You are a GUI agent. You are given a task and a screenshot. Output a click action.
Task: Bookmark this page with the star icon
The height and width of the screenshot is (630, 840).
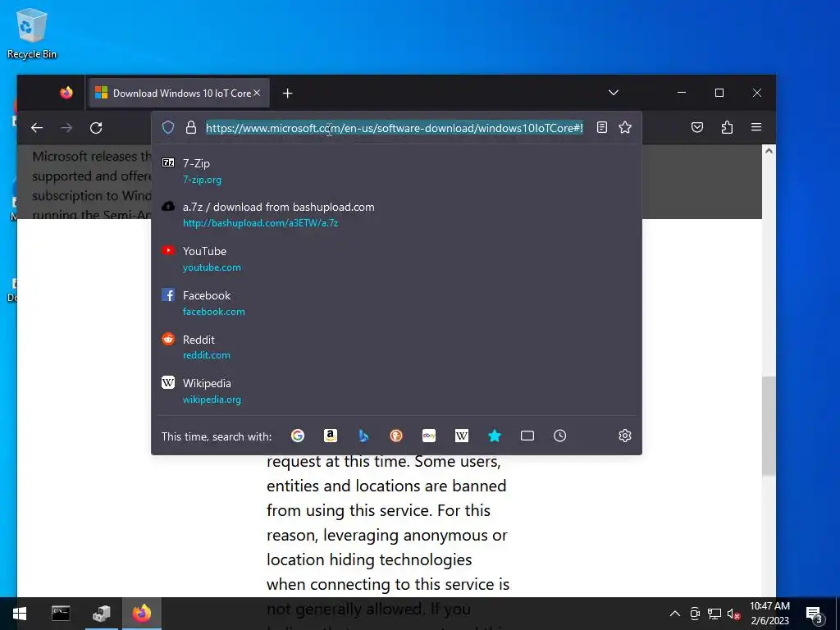pos(625,127)
